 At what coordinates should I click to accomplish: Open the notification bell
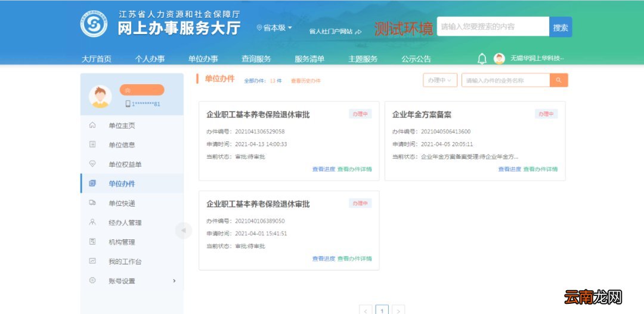(x=482, y=59)
